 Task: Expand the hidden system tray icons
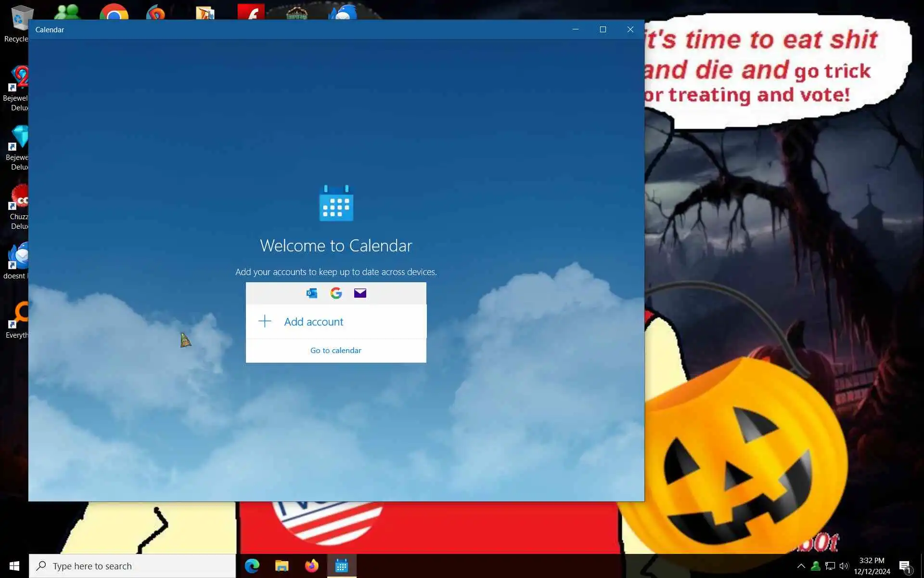coord(801,566)
